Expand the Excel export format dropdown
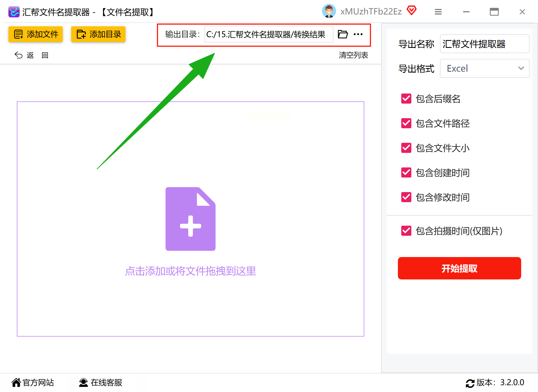Viewport: 538px width, 392px height. [x=484, y=68]
